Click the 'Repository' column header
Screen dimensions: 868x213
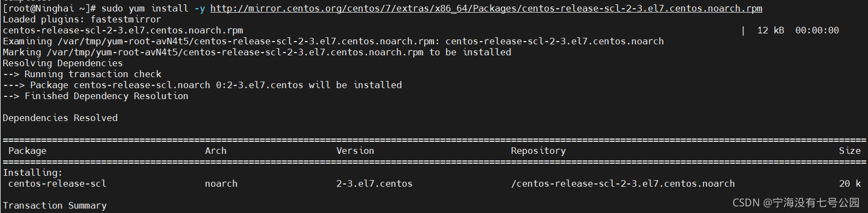(x=538, y=151)
